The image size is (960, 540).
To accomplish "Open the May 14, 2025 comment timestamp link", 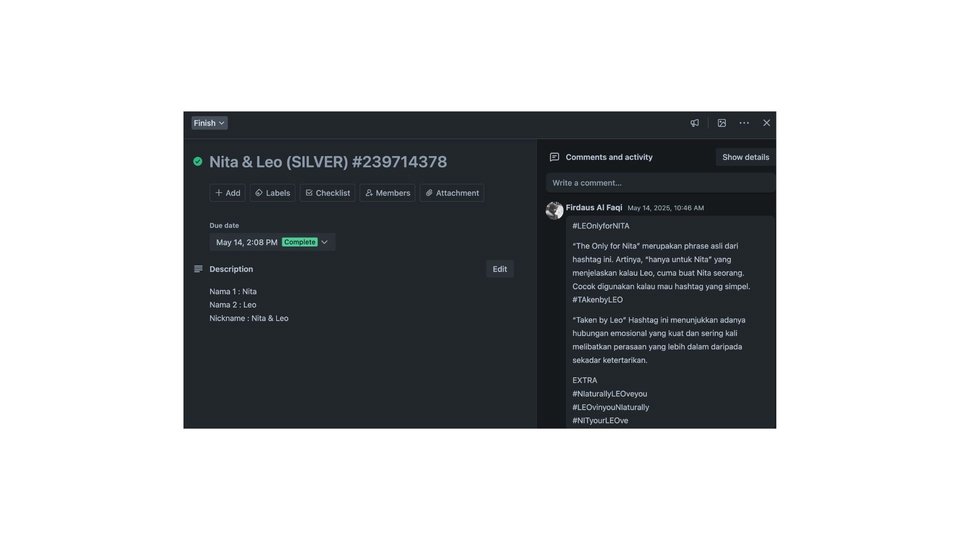I will (x=665, y=208).
